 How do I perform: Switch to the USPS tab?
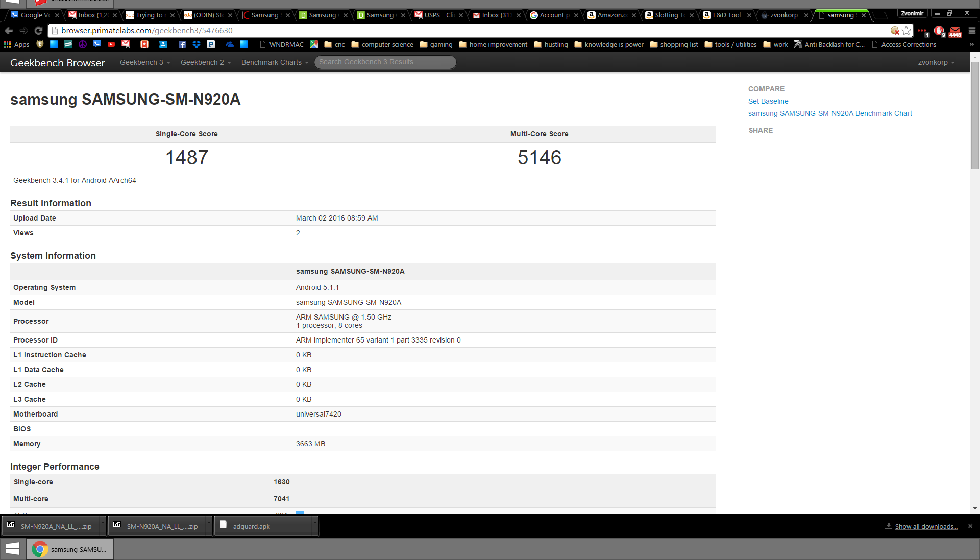[438, 15]
